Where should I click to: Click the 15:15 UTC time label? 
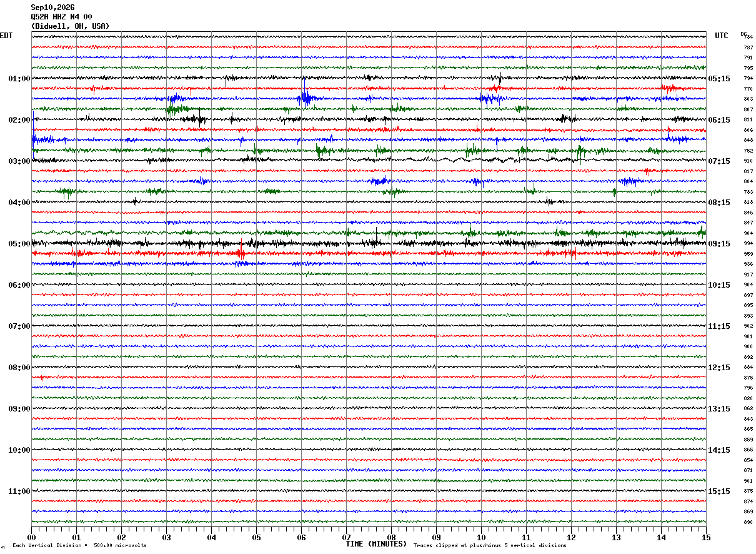point(719,491)
